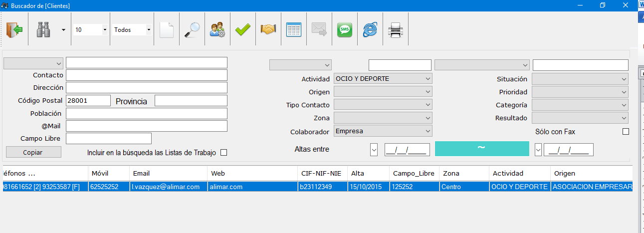
Task: Click the magnifying glass icon
Action: click(x=192, y=30)
